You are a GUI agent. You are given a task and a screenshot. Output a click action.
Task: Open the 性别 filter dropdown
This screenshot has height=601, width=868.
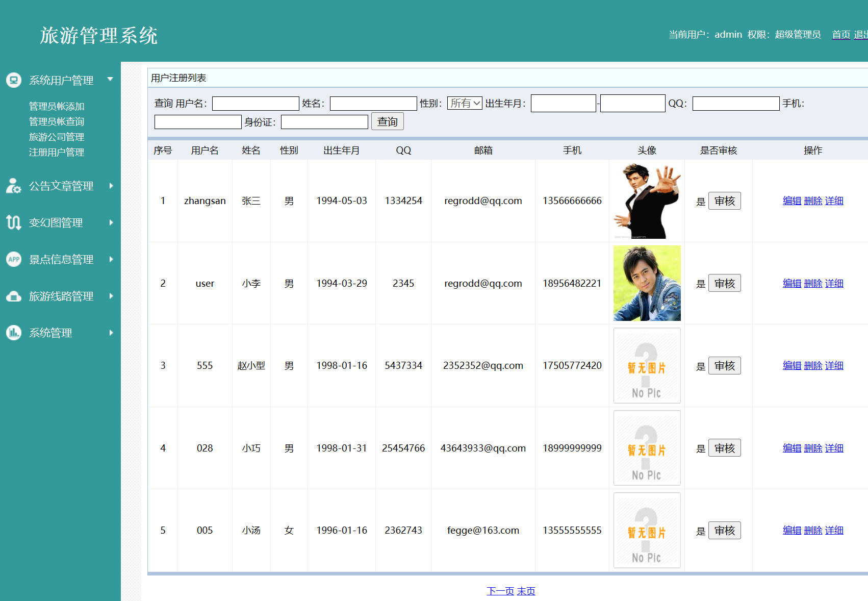(x=464, y=103)
